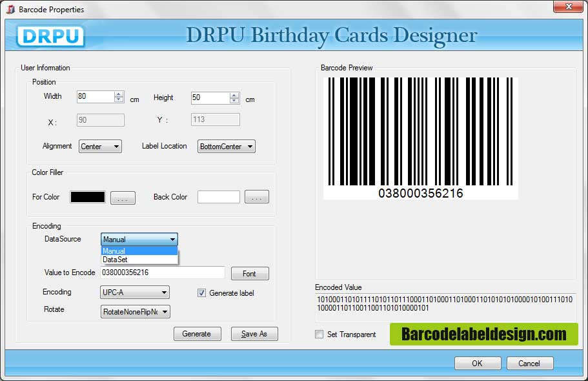Open the Font dialog button
The width and height of the screenshot is (588, 381).
coord(250,274)
